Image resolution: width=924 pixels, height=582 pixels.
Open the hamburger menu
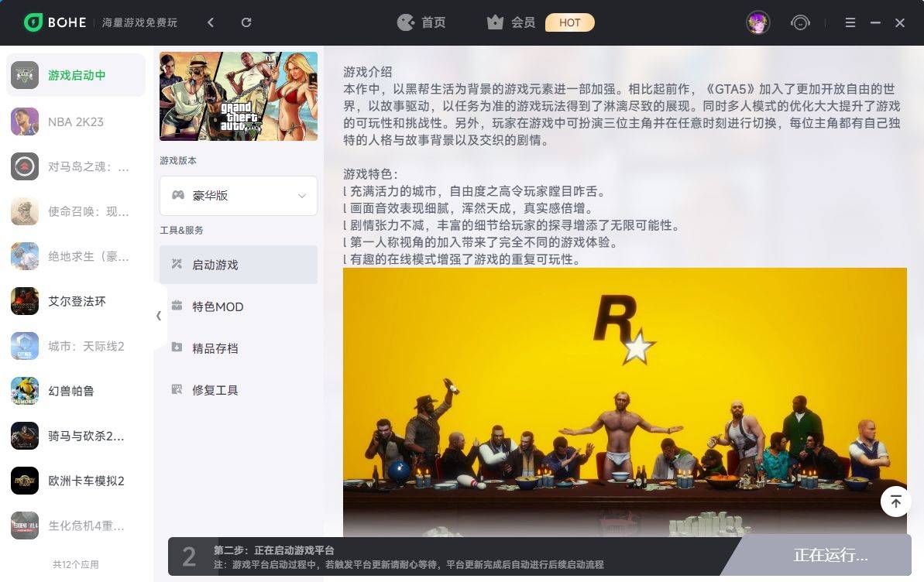click(x=850, y=22)
